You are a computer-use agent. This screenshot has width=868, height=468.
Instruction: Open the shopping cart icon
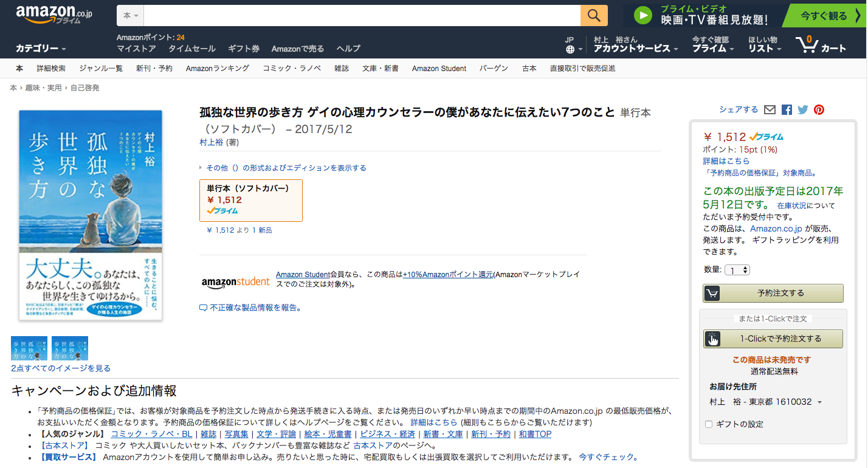pos(807,44)
